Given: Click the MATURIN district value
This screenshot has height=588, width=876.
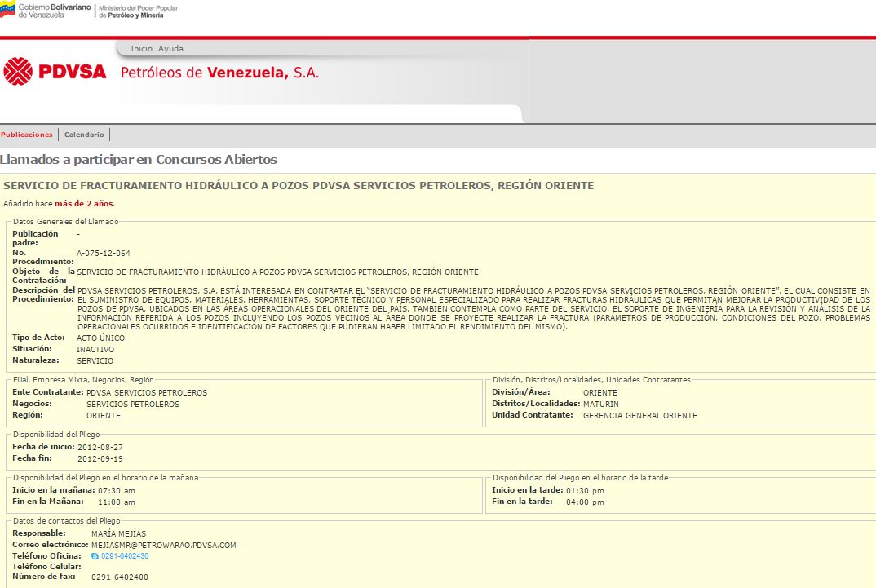Looking at the screenshot, I should point(601,405).
